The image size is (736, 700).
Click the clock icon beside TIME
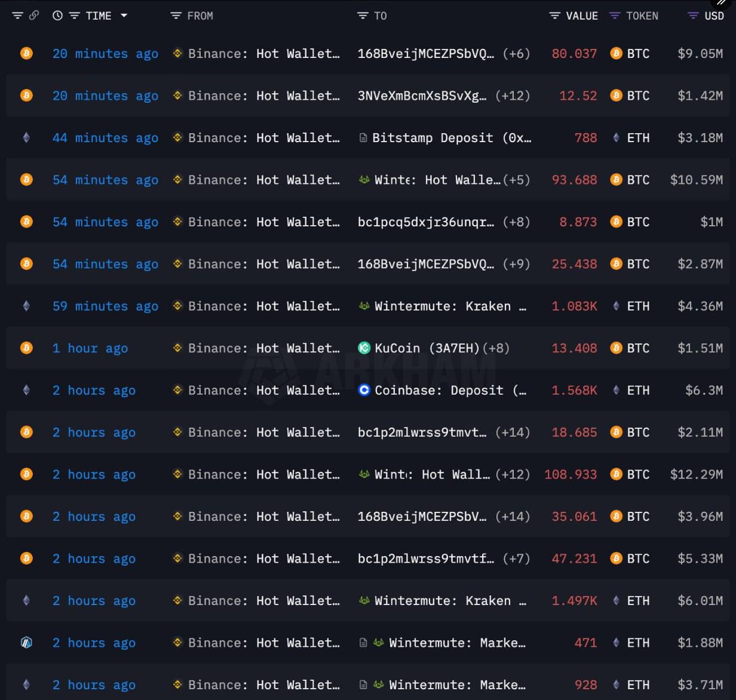57,16
